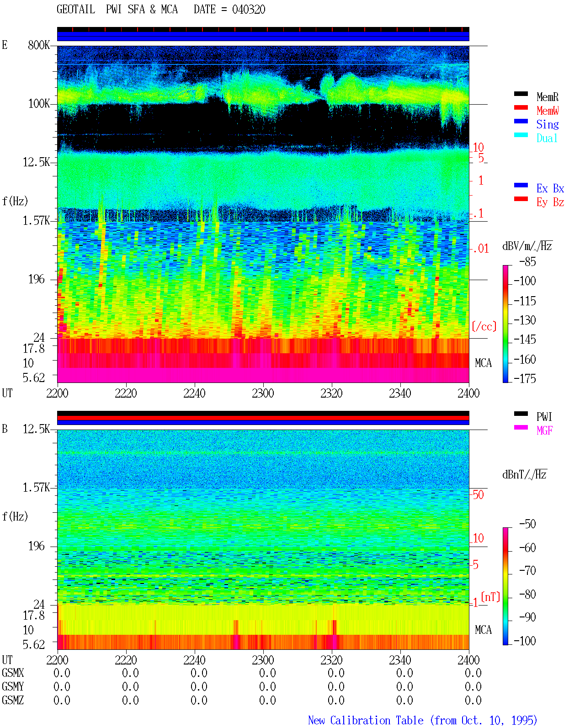Click the GSMX row label
This screenshot has height=728, width=585.
click(13, 673)
